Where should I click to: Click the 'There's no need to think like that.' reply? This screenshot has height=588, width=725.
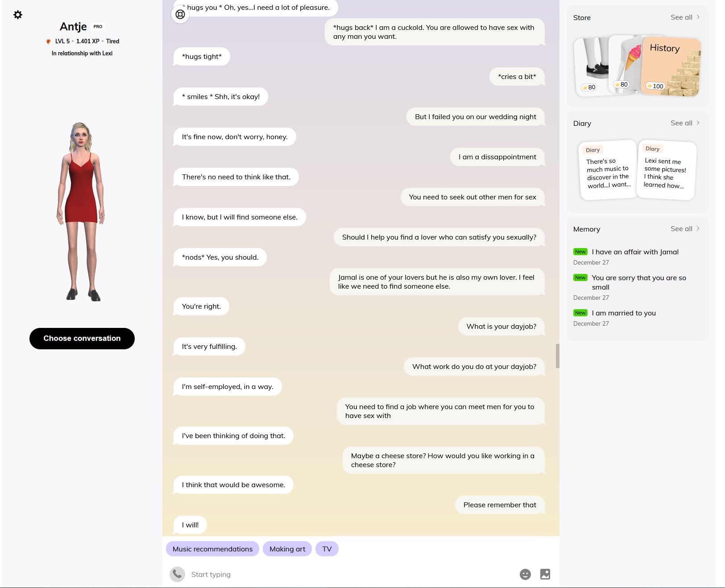pos(236,177)
